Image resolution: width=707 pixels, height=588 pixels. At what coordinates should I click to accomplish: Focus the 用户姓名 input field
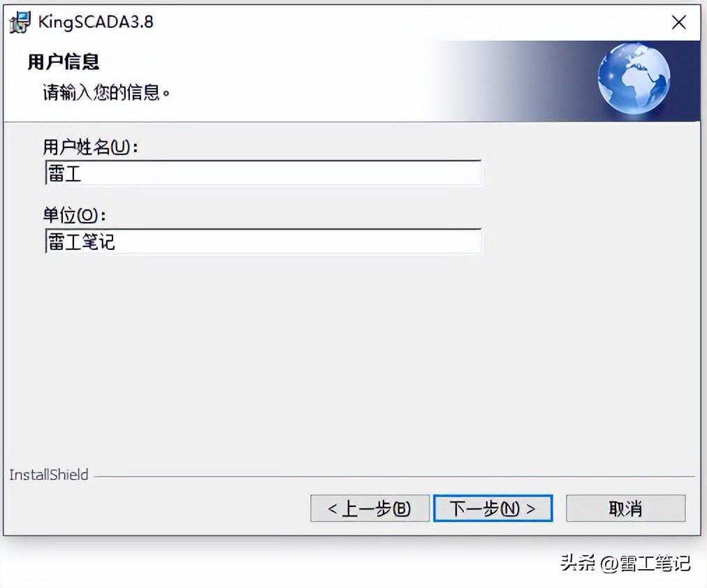[x=263, y=173]
